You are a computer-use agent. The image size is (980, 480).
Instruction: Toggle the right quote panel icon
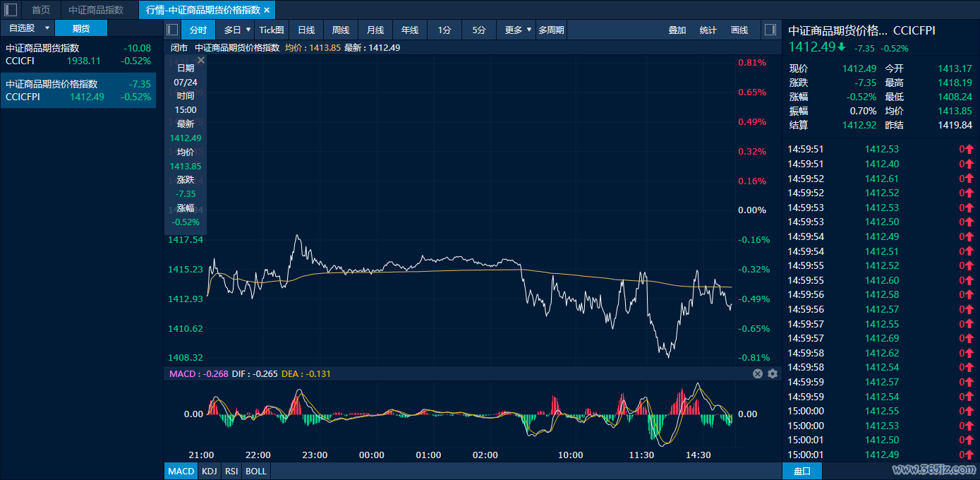tap(770, 30)
